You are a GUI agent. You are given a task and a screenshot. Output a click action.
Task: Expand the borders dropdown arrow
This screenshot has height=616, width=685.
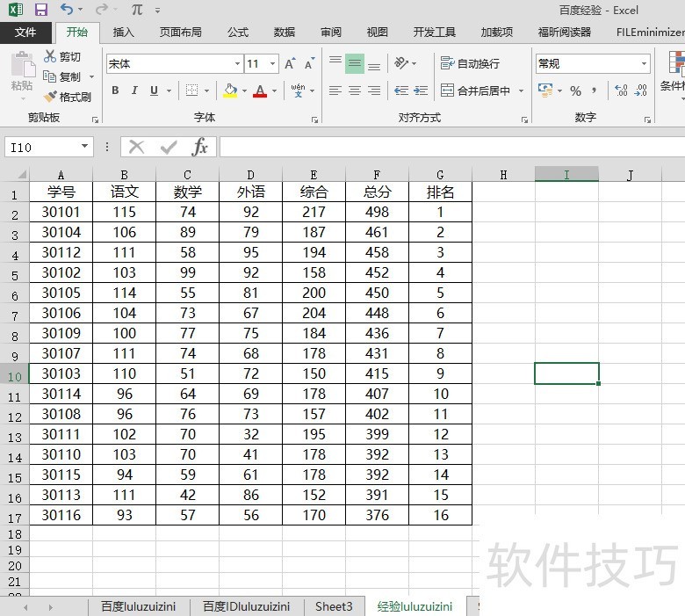(x=206, y=91)
